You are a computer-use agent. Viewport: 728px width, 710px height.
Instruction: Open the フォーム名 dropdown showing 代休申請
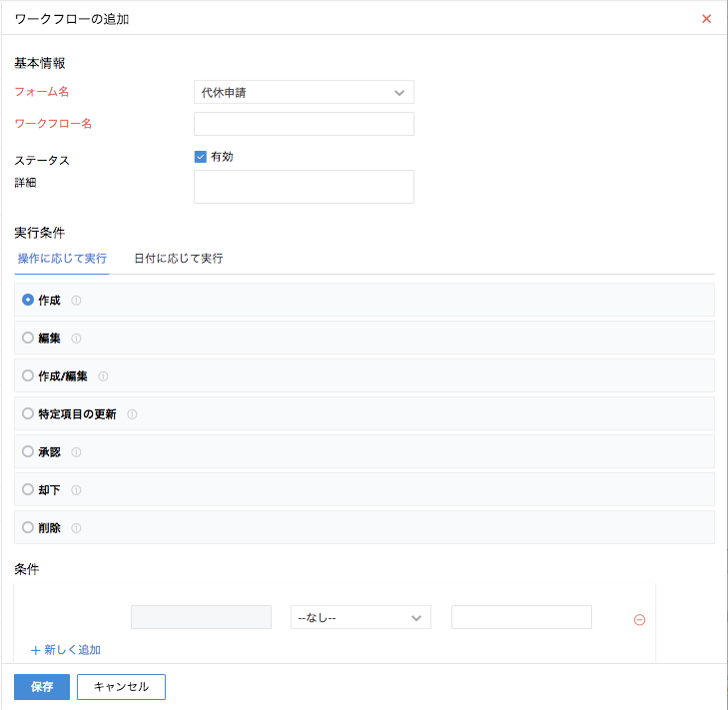coord(303,93)
